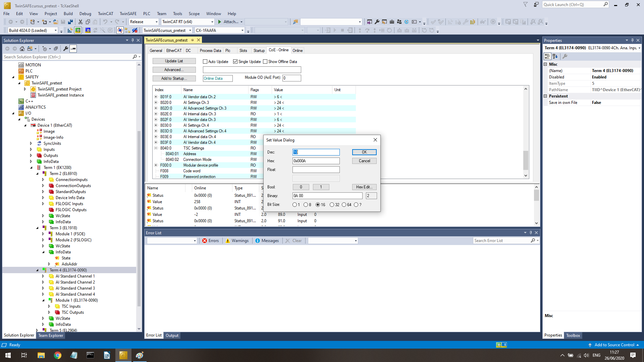Open Solution Explorer properties wrench icon
Screen dimensions: 644x362
66,49
